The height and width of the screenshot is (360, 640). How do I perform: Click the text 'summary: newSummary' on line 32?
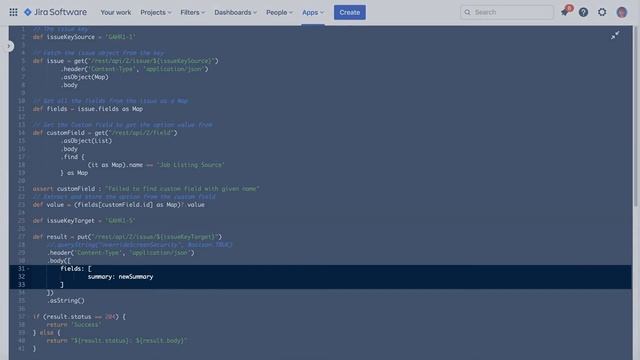[120, 277]
